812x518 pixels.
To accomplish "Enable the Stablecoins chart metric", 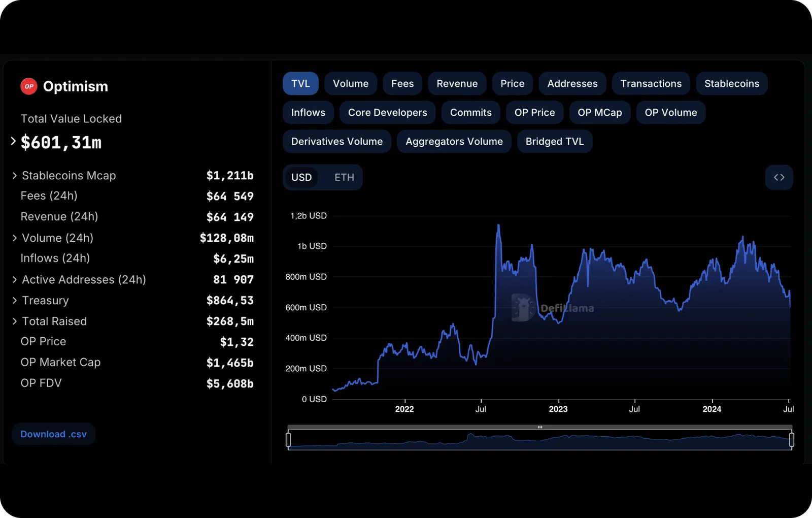I will (732, 83).
